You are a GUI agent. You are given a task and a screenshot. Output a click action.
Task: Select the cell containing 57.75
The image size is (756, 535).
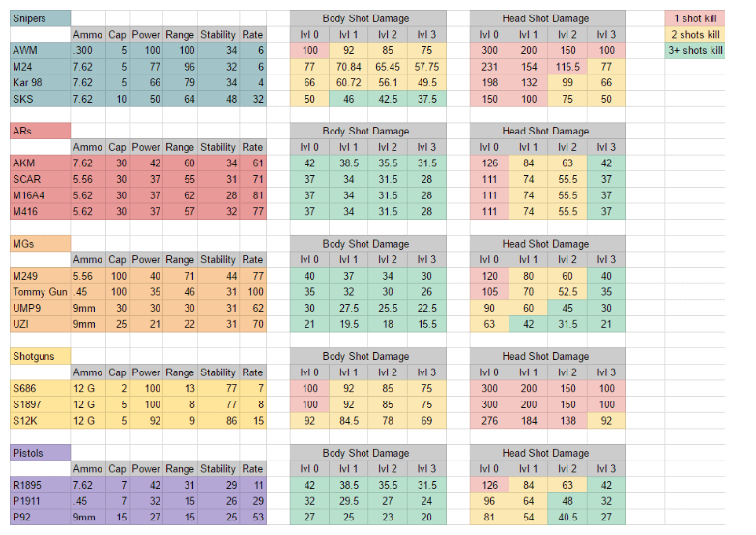[426, 66]
